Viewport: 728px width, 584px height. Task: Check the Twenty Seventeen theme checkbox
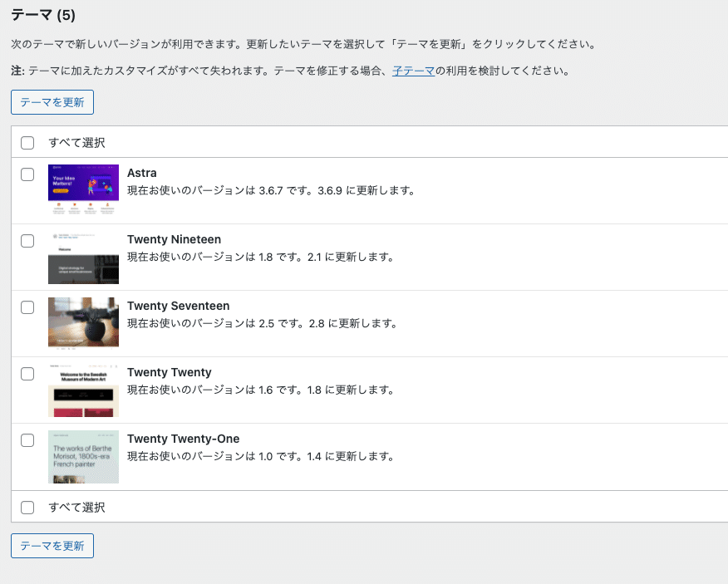(27, 307)
